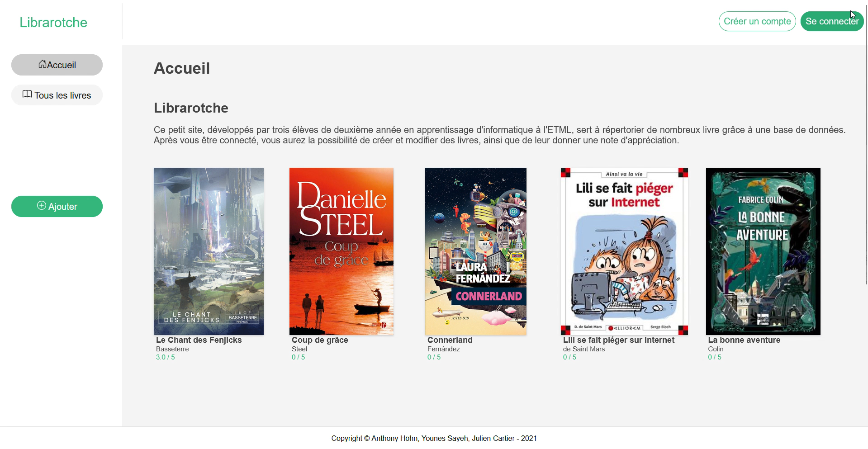Screen dimensions: 868x449
Task: Click title Lili se fait piéger sur Internet
Action: 619,340
